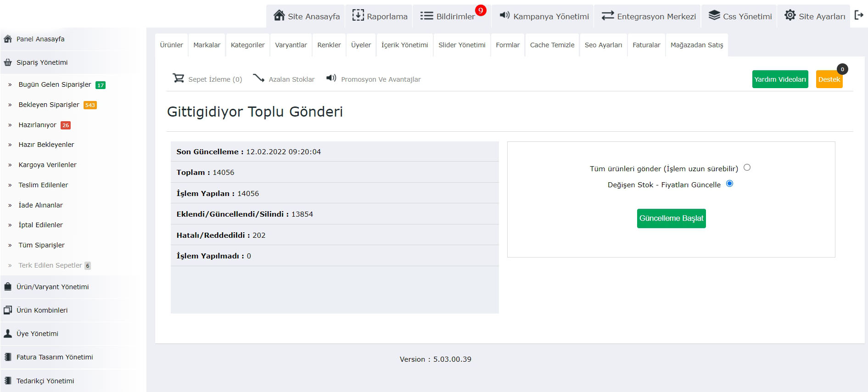This screenshot has height=392, width=868.
Task: Click the Üye Yönetimi person icon
Action: (x=8, y=333)
